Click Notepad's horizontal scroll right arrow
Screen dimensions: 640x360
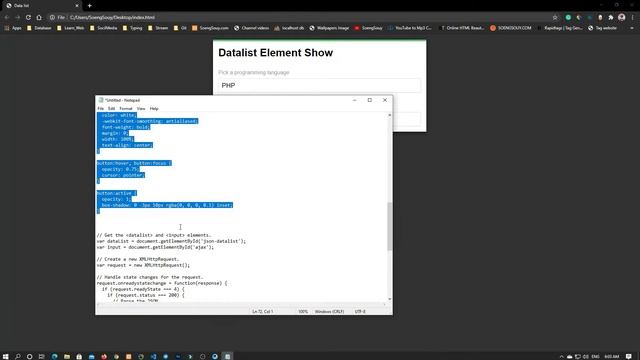pos(384,305)
